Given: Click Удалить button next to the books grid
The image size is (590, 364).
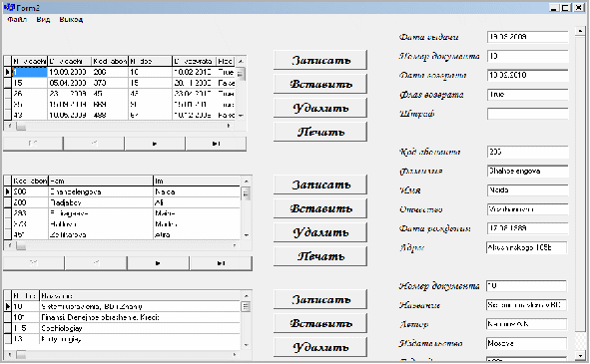Looking at the screenshot, I should [x=320, y=347].
